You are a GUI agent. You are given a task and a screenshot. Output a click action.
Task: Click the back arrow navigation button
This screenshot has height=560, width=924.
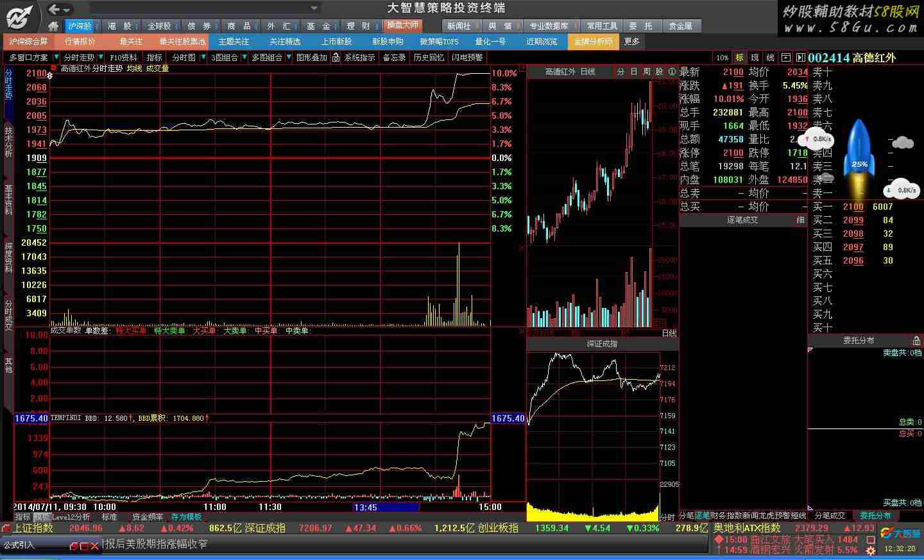[x=55, y=9]
